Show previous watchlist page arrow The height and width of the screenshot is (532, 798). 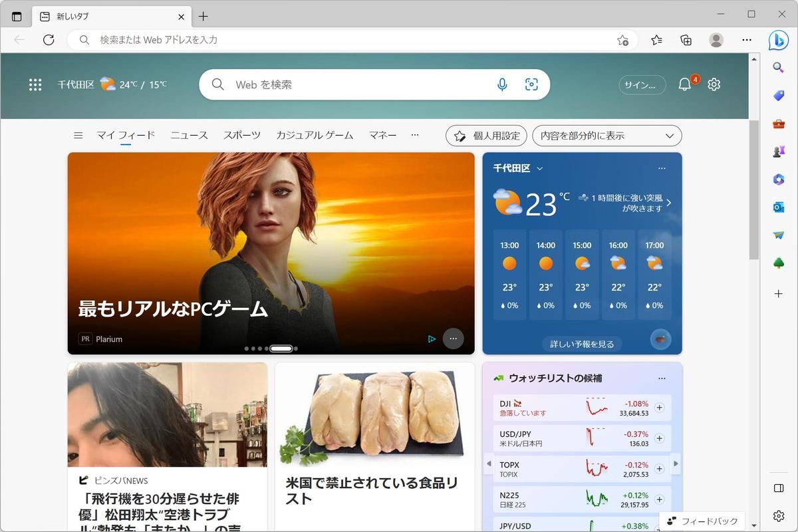pyautogui.click(x=489, y=464)
